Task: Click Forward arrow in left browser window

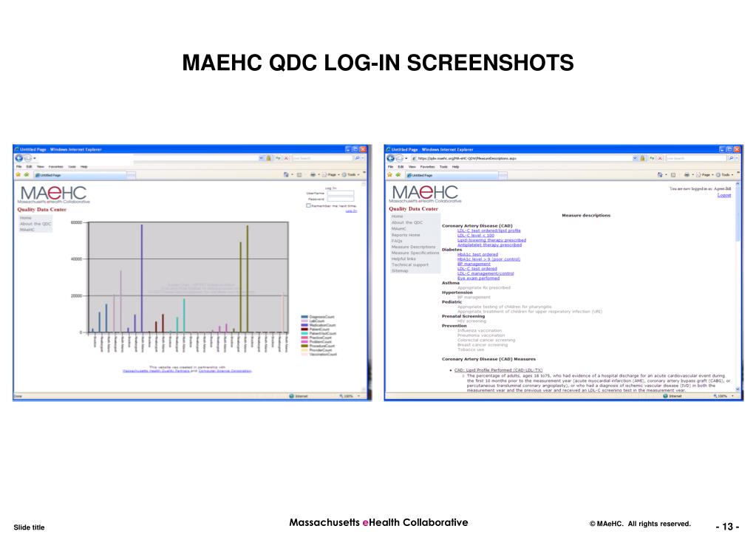Action: point(27,158)
